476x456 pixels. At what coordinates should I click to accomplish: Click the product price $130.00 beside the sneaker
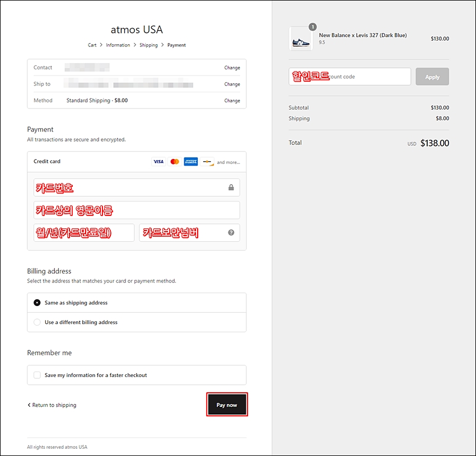tap(440, 39)
